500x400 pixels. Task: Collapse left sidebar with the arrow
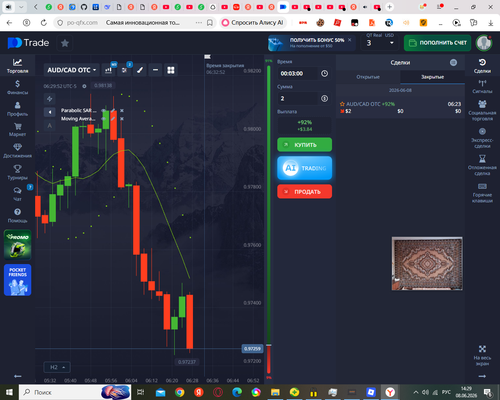pos(17,376)
